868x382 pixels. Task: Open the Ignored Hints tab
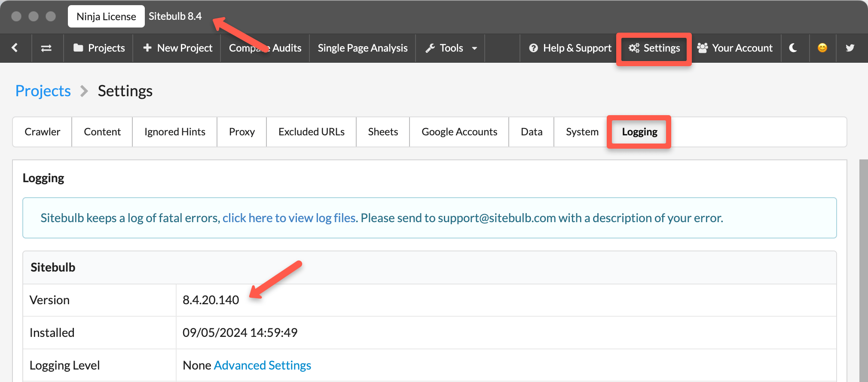tap(175, 132)
